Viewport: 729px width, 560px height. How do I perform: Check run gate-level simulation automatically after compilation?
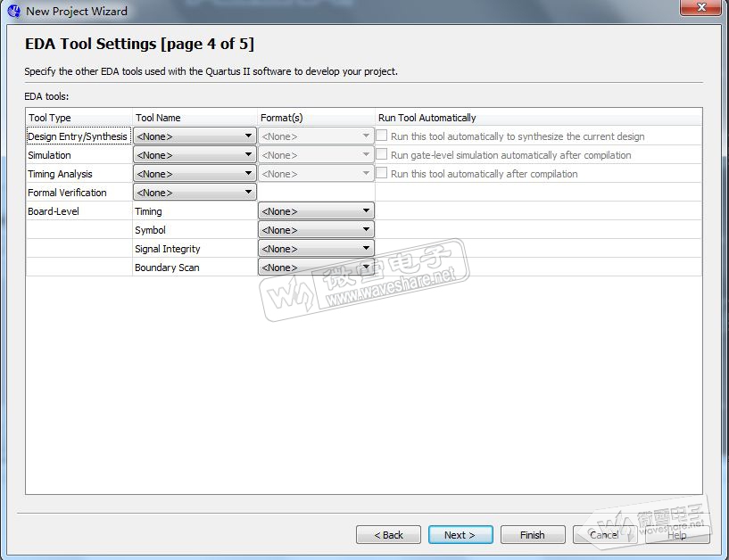coord(382,154)
